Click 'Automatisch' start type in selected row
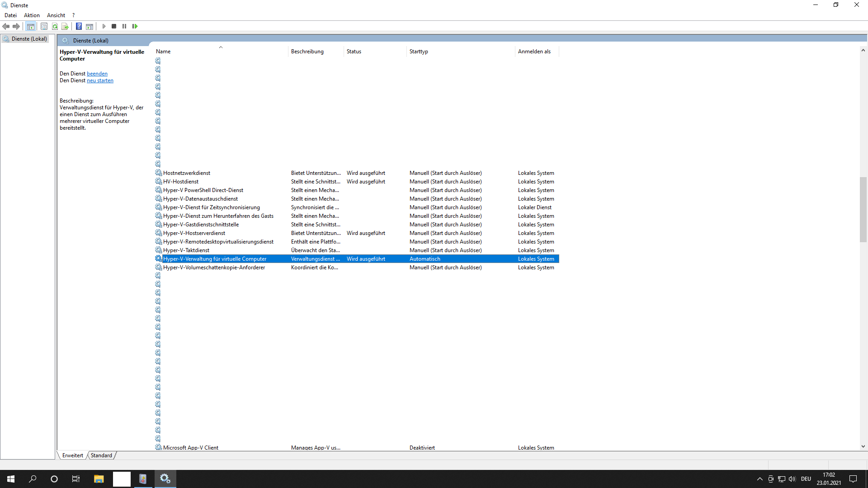This screenshot has width=868, height=488. [x=425, y=259]
